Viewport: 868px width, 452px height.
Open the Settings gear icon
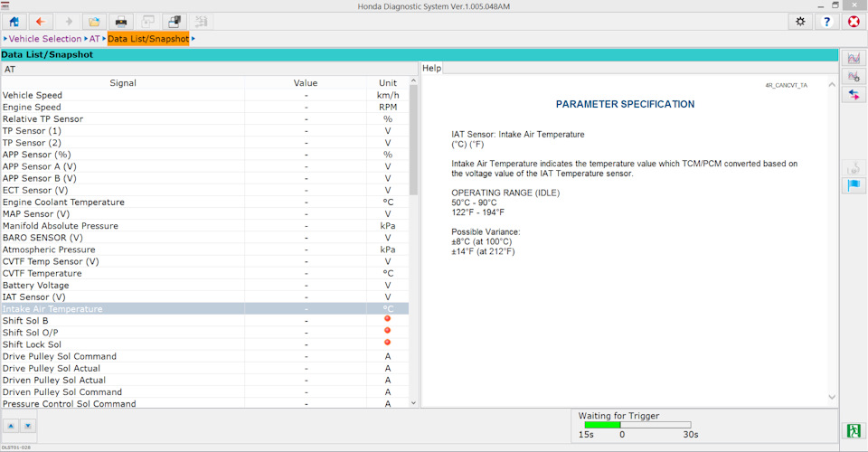pos(799,21)
